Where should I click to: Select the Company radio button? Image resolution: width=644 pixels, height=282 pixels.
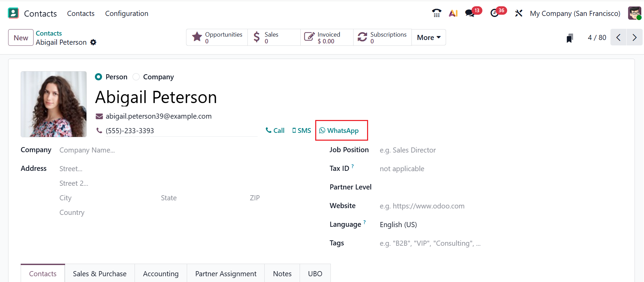136,77
